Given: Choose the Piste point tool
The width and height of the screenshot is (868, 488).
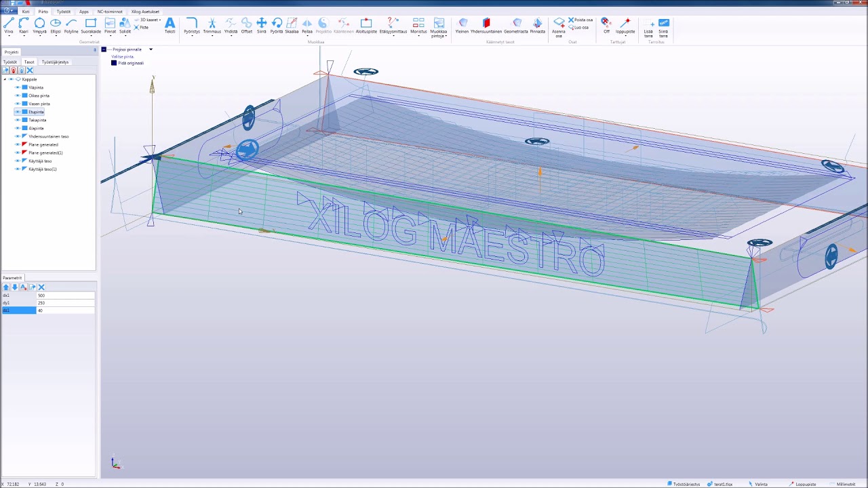Looking at the screenshot, I should pos(142,27).
